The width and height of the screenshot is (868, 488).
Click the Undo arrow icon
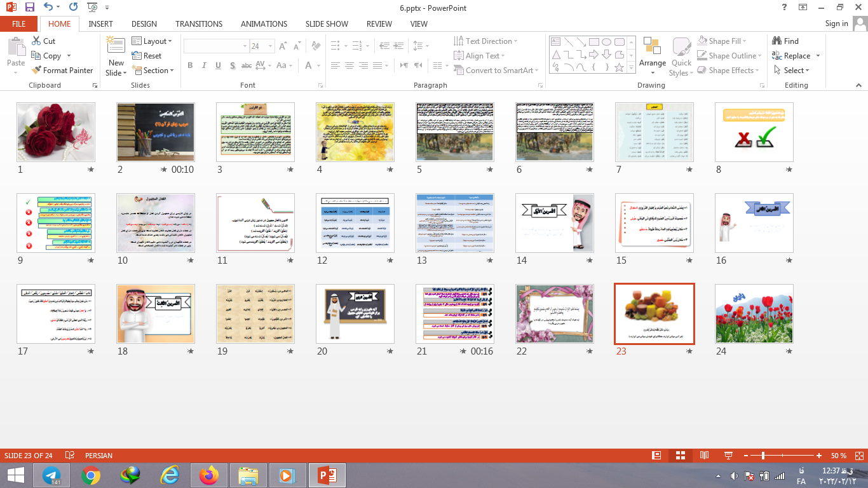click(49, 8)
